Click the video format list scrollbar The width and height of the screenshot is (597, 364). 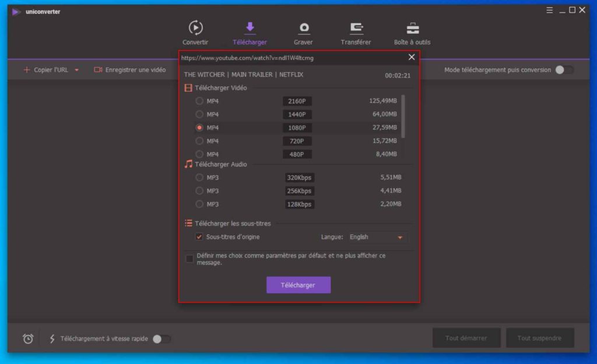(x=403, y=116)
